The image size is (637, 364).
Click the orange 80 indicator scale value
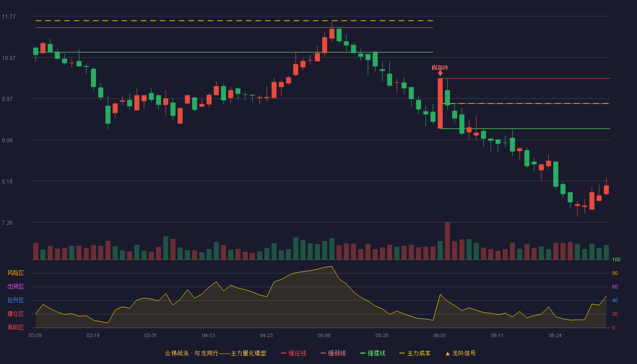pos(615,273)
